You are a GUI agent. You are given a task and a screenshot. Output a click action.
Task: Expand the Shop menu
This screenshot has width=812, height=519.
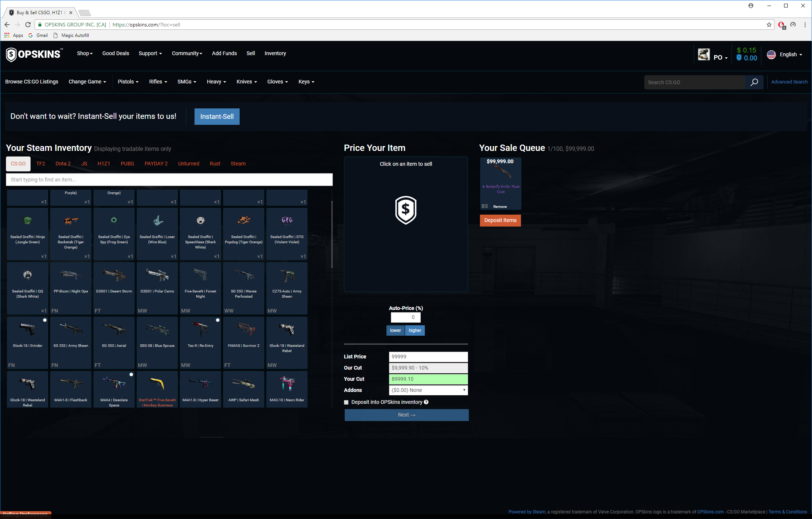coord(85,53)
